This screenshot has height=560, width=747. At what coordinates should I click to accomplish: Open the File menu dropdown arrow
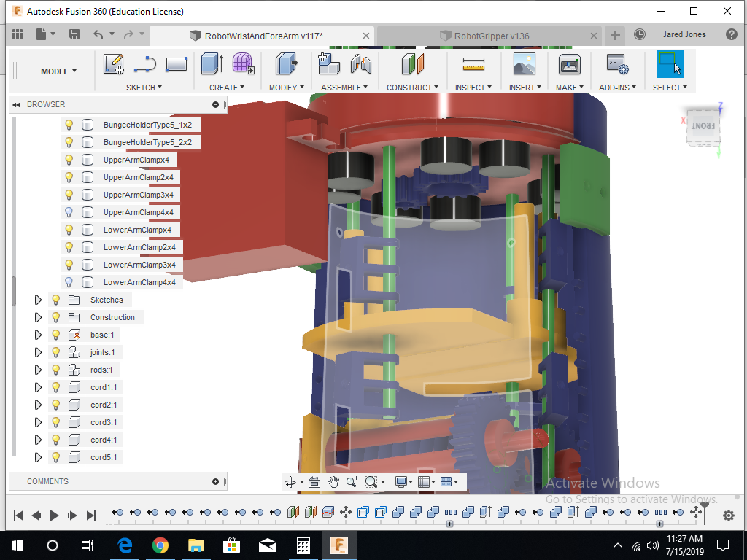pos(53,34)
